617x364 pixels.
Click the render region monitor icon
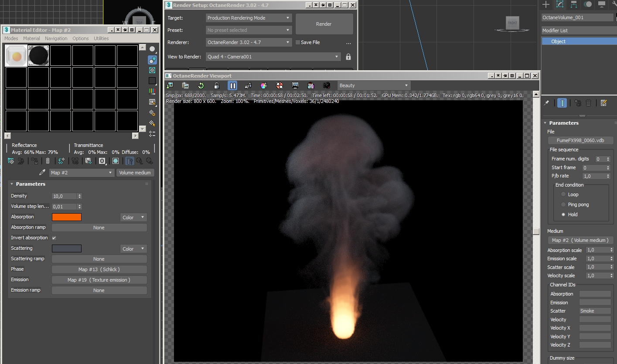295,85
